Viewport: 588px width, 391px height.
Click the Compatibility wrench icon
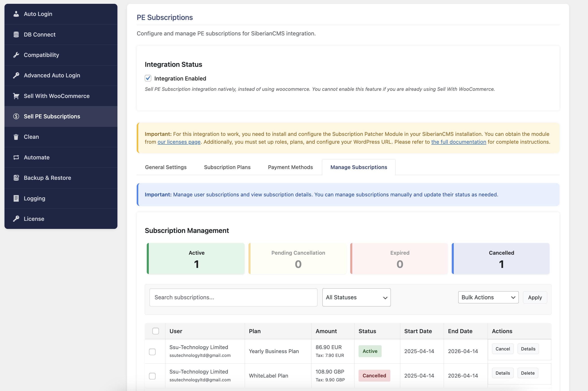click(x=16, y=55)
